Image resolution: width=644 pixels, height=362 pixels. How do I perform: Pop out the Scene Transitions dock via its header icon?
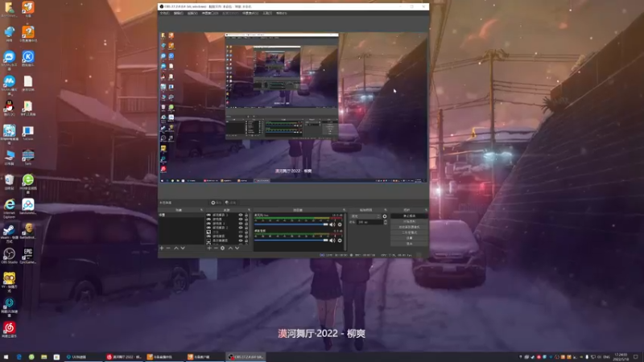click(386, 210)
